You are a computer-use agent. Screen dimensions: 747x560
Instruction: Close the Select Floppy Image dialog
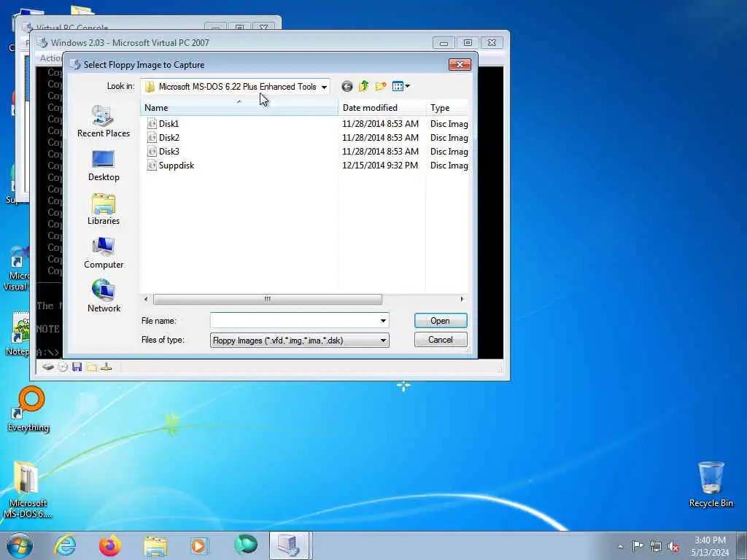pos(460,64)
